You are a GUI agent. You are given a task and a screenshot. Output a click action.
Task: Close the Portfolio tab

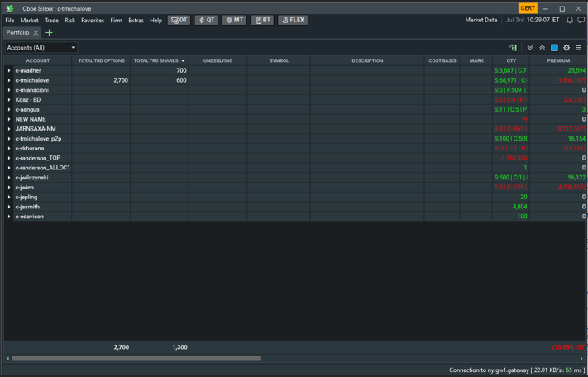point(36,33)
